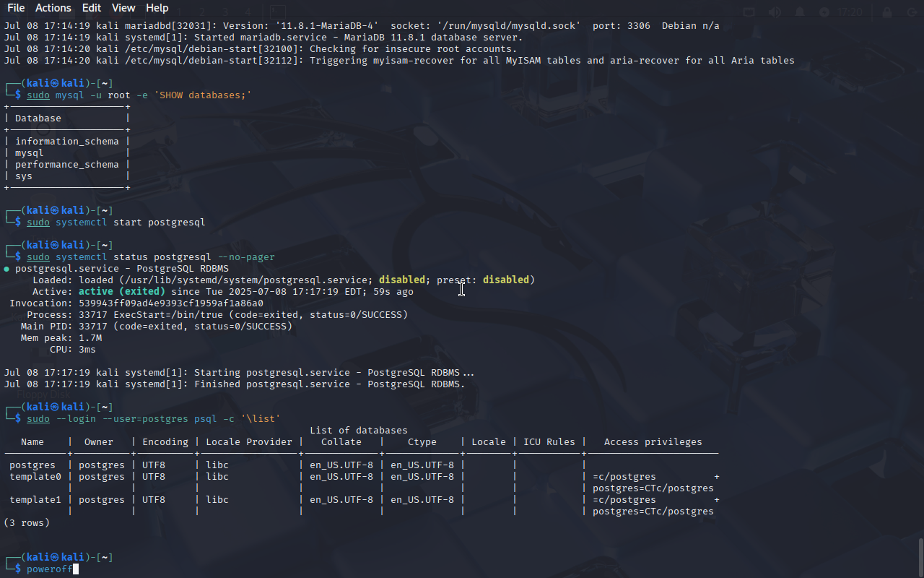Click the 'Name' column header
Image resolution: width=924 pixels, height=578 pixels.
32,442
